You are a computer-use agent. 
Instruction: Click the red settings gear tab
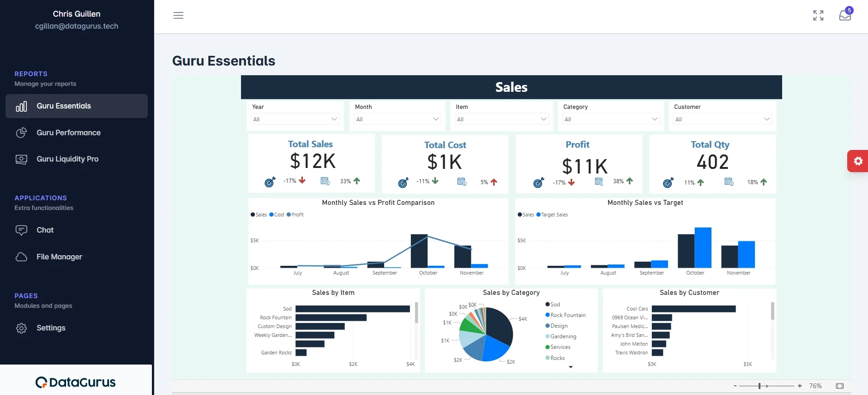857,161
